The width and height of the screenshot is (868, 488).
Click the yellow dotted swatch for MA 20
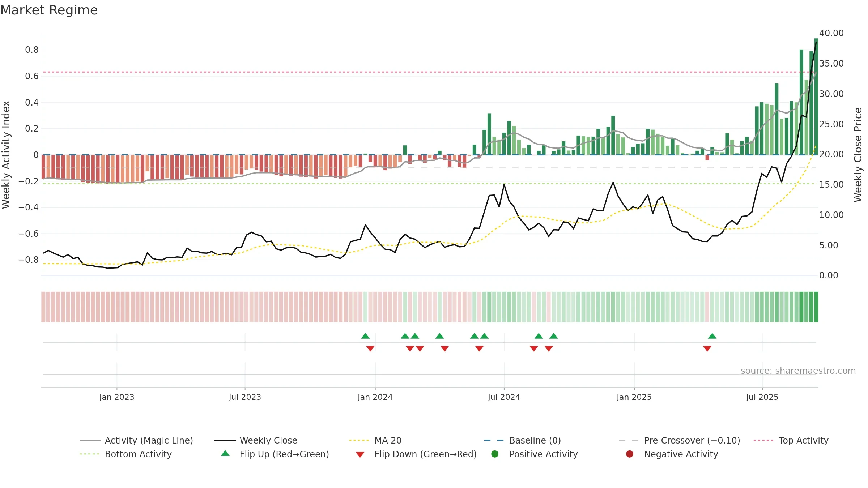pyautogui.click(x=359, y=440)
